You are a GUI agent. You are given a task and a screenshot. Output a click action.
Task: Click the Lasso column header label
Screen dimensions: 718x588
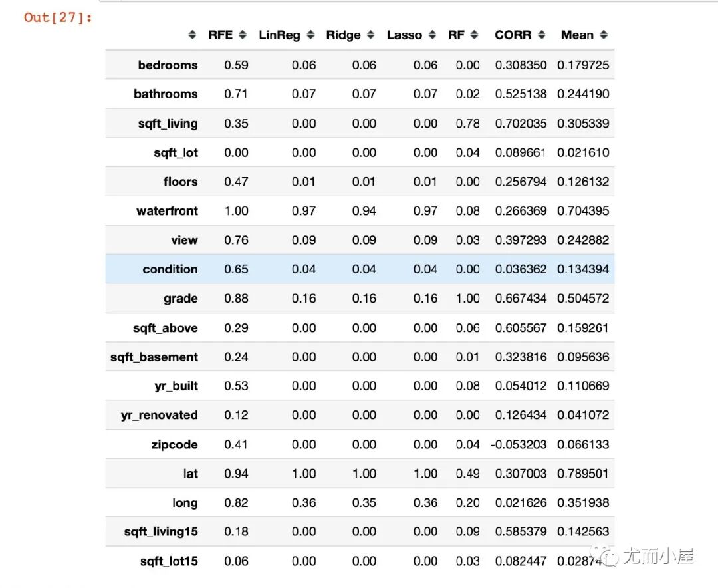tap(404, 35)
